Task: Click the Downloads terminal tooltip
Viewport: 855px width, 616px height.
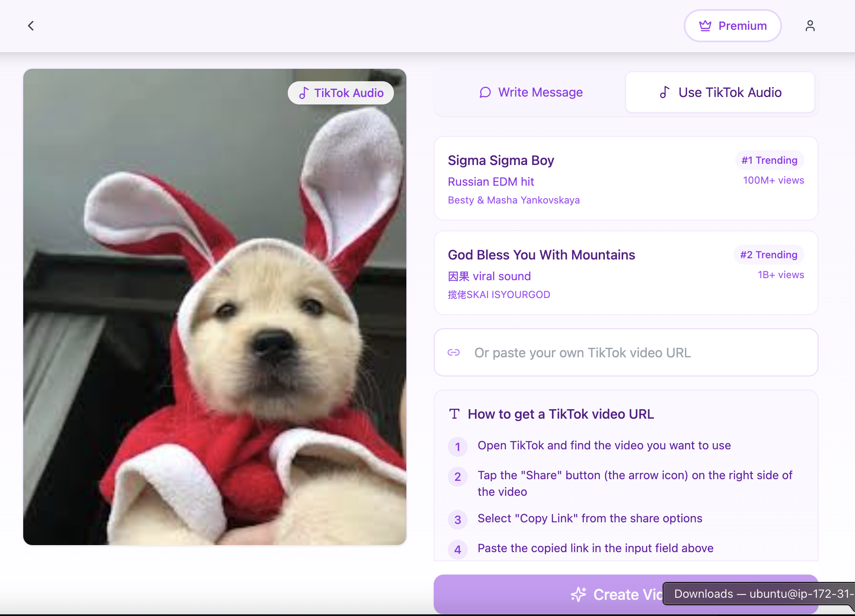Action: click(759, 594)
